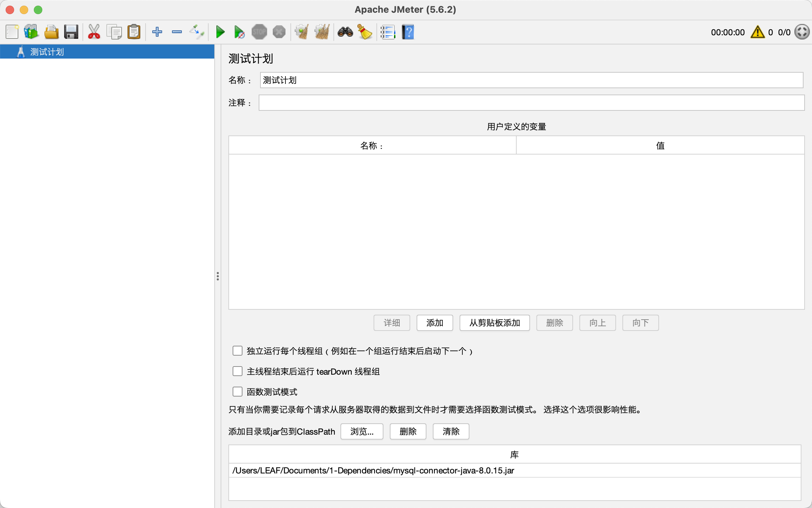Click the 添加 button to add variable
812x508 pixels.
[x=435, y=323]
